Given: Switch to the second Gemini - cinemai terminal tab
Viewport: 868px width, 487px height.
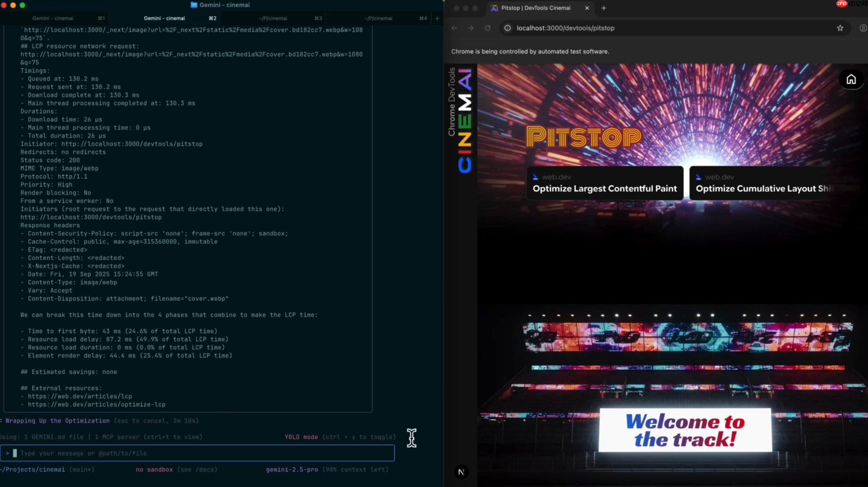Looking at the screenshot, I should (165, 18).
